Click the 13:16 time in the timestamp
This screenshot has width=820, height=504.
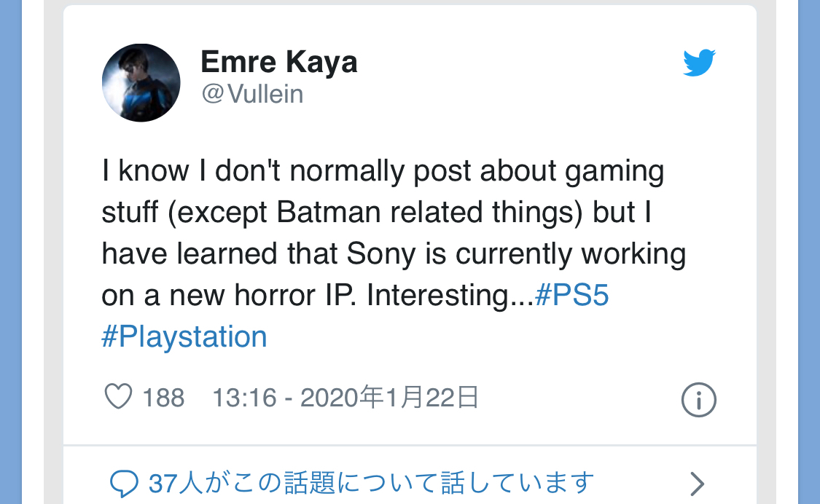pyautogui.click(x=244, y=398)
